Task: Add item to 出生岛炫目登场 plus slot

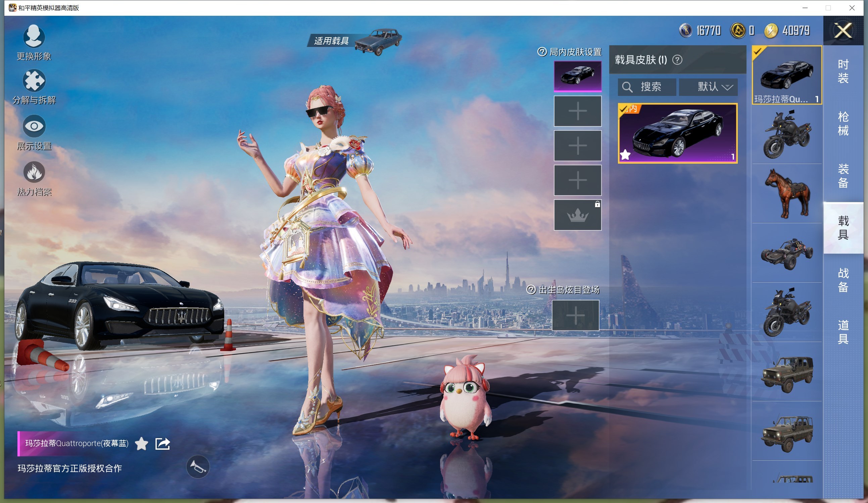Action: tap(576, 315)
